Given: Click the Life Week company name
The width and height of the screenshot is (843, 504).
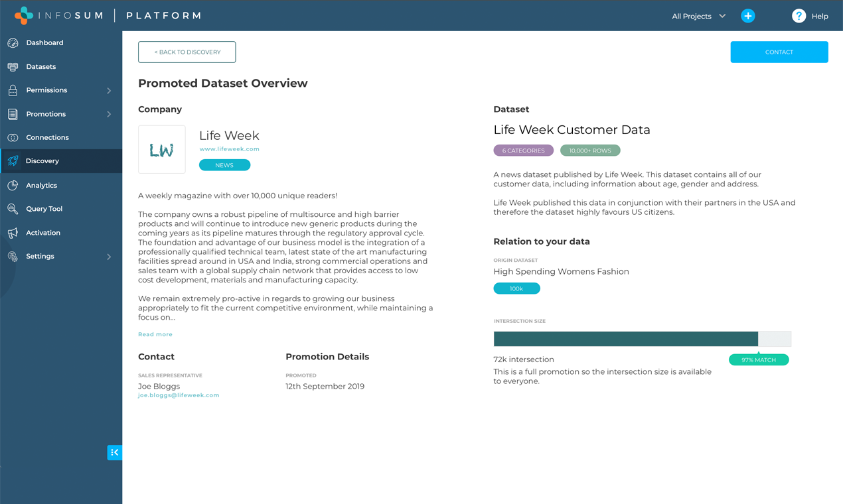Looking at the screenshot, I should [x=229, y=135].
